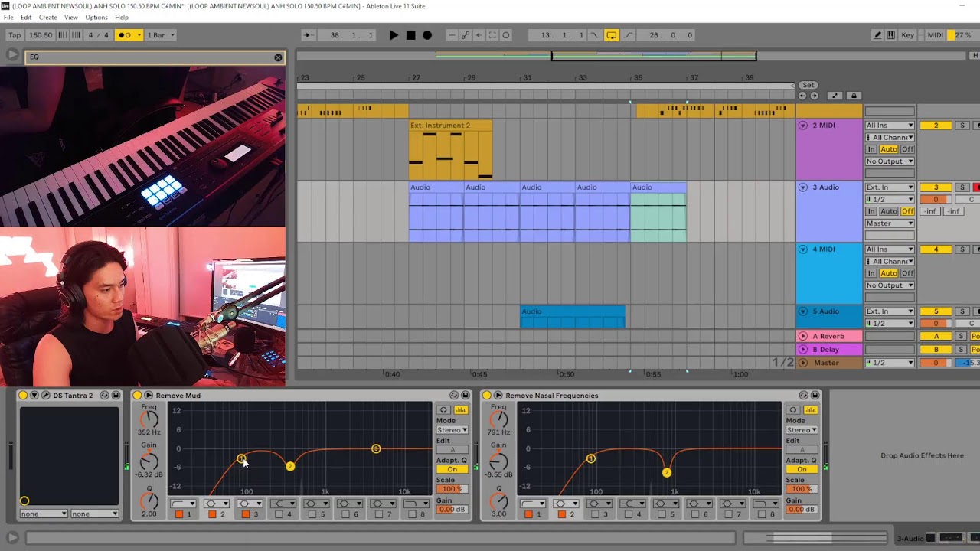The height and width of the screenshot is (551, 980).
Task: Click the Set locator button
Action: pyautogui.click(x=808, y=85)
